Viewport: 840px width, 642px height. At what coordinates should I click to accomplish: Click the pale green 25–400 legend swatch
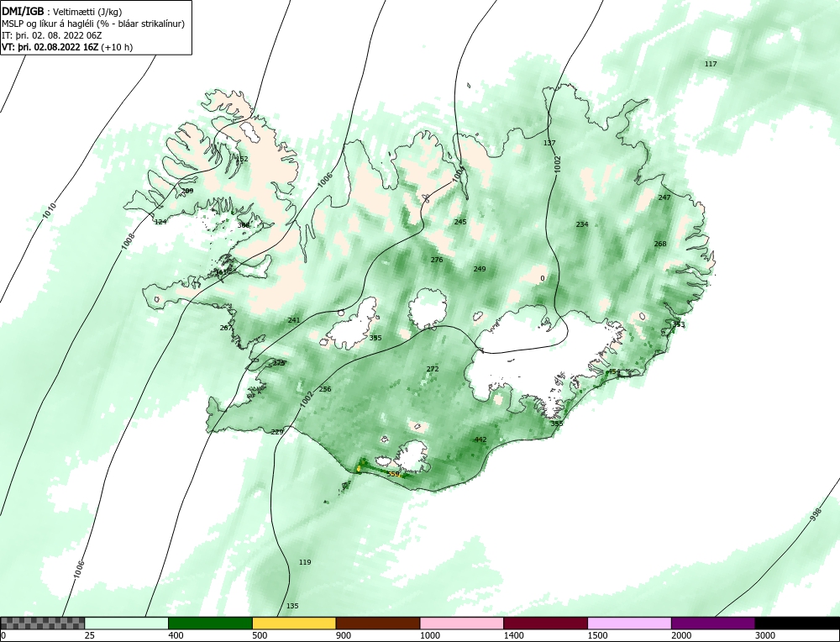127,623
